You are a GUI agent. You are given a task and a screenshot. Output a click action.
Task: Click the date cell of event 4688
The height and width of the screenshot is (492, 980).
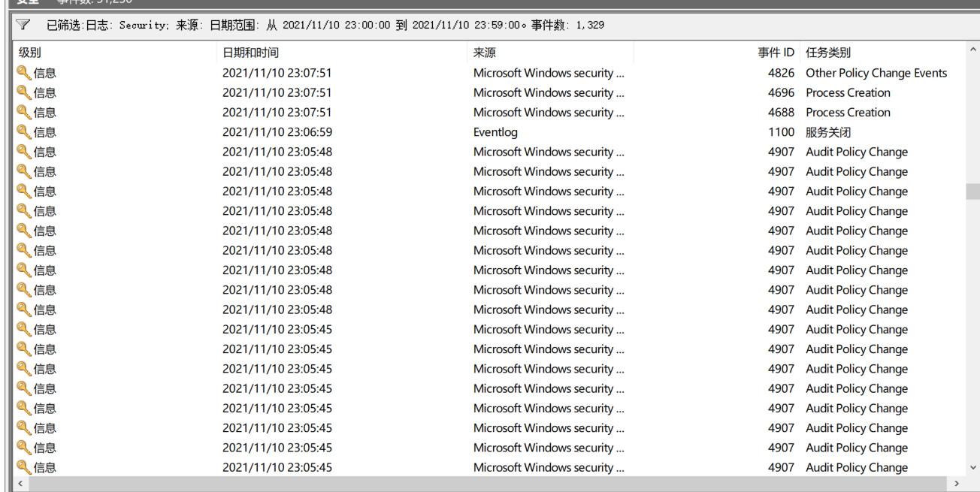click(277, 112)
